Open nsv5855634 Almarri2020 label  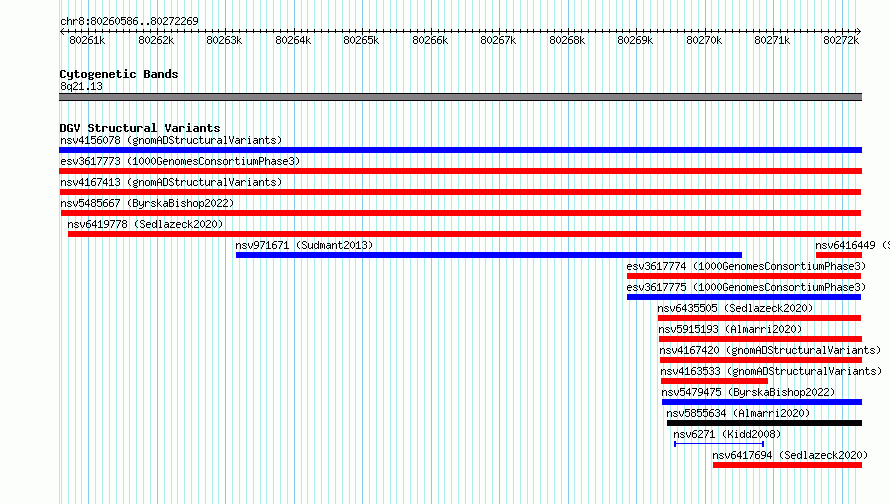click(x=738, y=413)
